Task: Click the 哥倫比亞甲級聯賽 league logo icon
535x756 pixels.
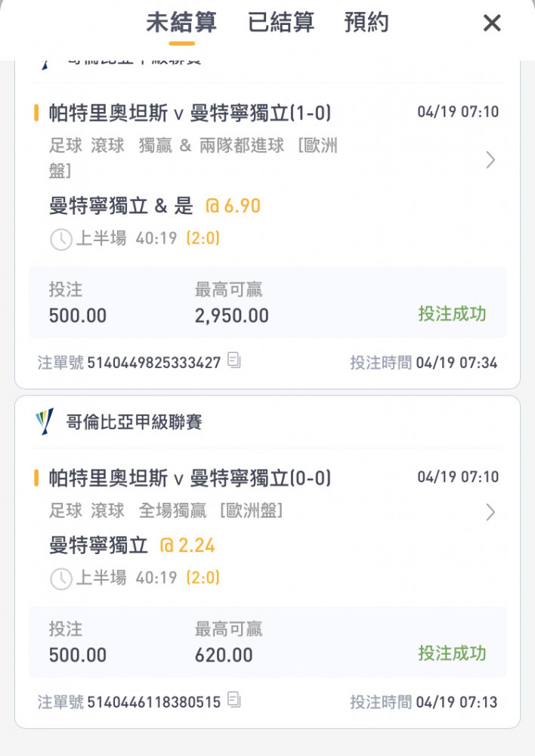Action: tap(45, 422)
